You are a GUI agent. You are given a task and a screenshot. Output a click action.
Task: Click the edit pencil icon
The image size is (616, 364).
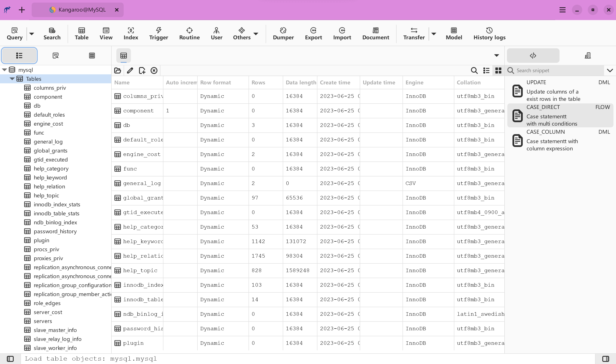click(130, 71)
